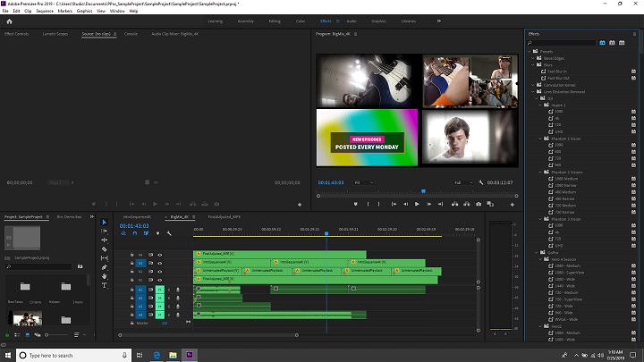Click the Extract button in Program Monitor
The width and height of the screenshot is (644, 362).
pyautogui.click(x=467, y=204)
